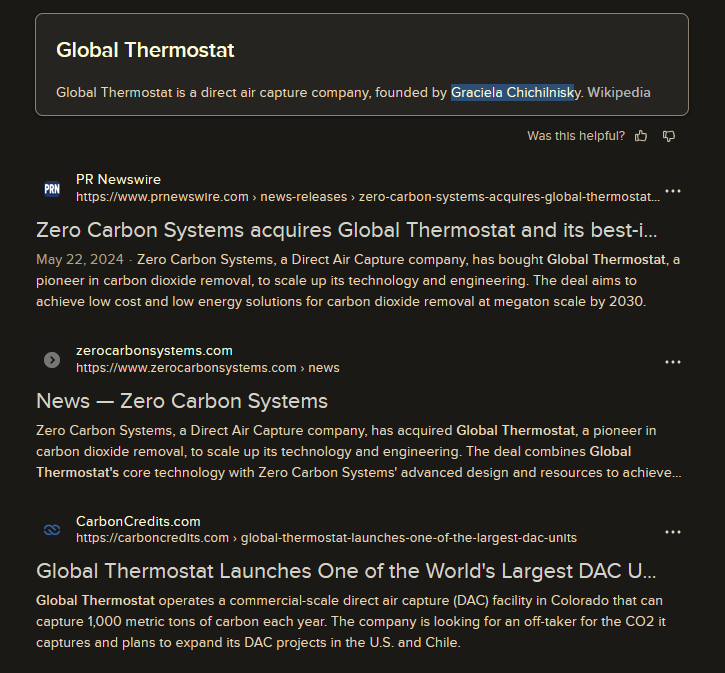Click the carboncredits.com URL breadcrumb
Viewport: 725px width, 673px height.
[326, 538]
